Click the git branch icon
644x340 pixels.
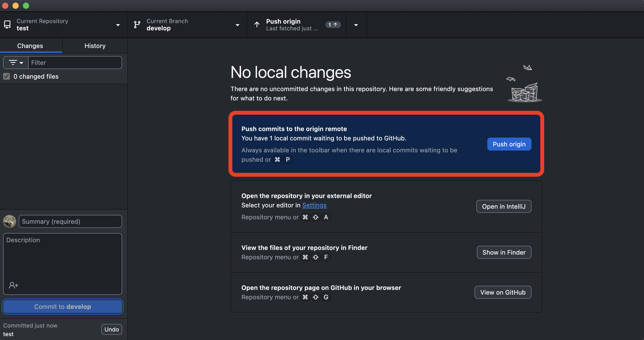(x=137, y=25)
